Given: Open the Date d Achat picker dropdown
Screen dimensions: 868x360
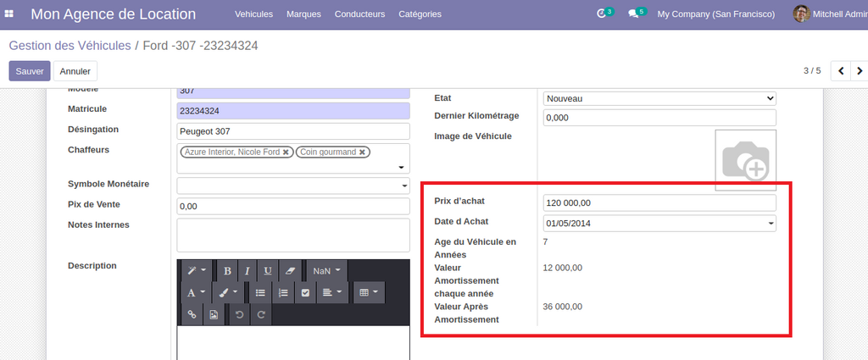Looking at the screenshot, I should pos(659,223).
